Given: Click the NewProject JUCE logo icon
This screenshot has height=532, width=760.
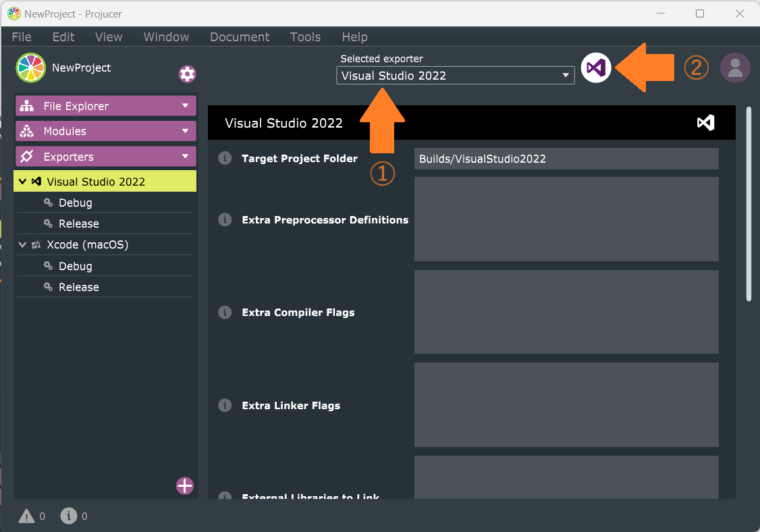Looking at the screenshot, I should [30, 68].
